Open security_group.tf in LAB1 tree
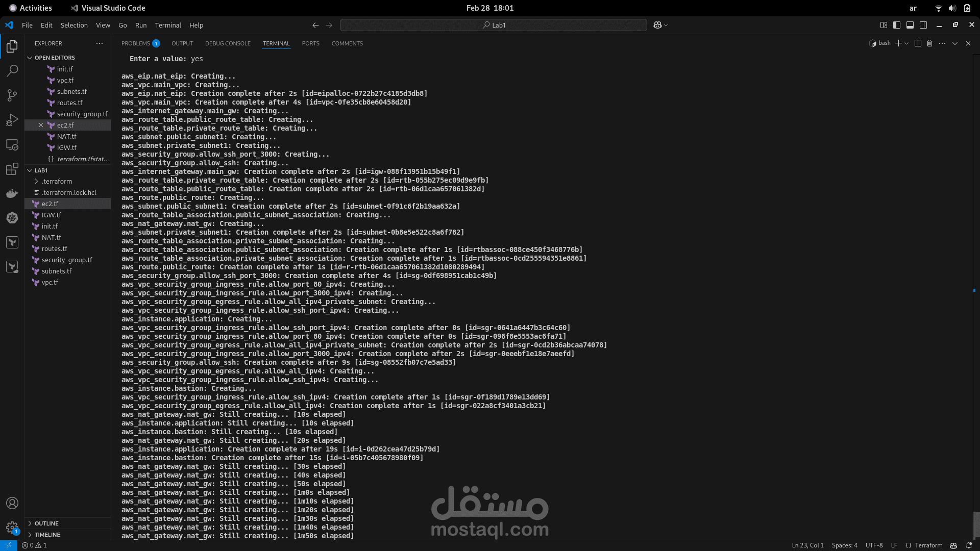 tap(67, 260)
